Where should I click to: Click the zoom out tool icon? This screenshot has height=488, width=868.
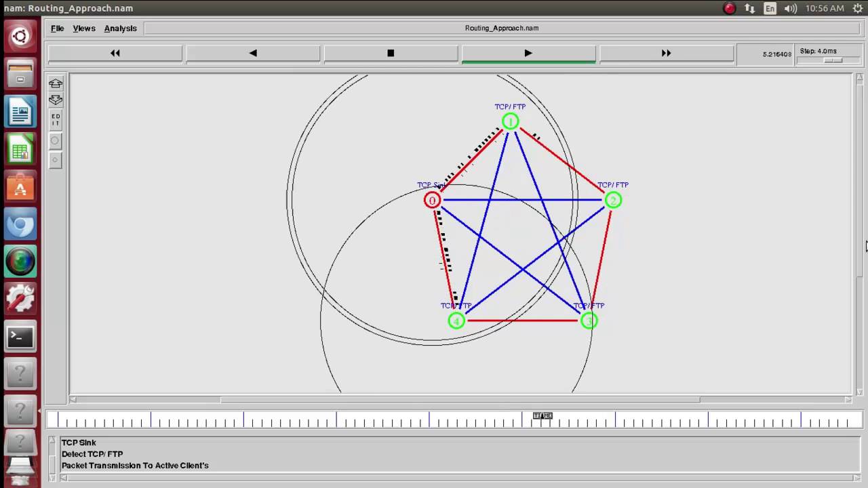tap(56, 100)
